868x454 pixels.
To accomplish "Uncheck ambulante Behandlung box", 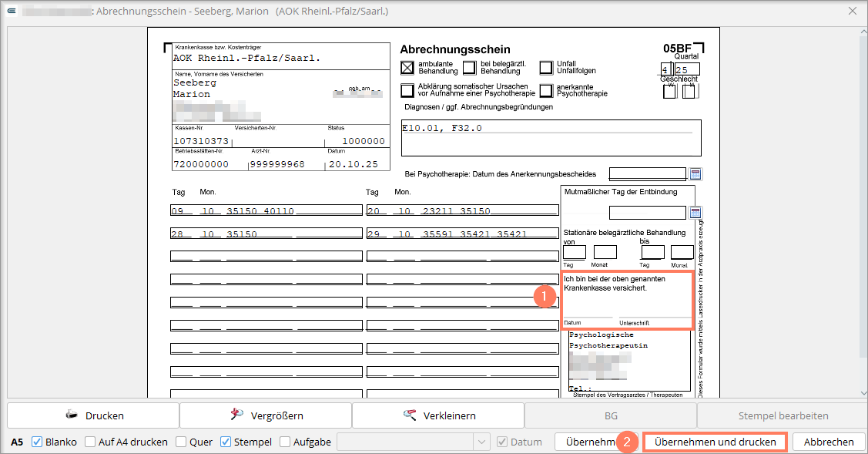I will point(407,68).
